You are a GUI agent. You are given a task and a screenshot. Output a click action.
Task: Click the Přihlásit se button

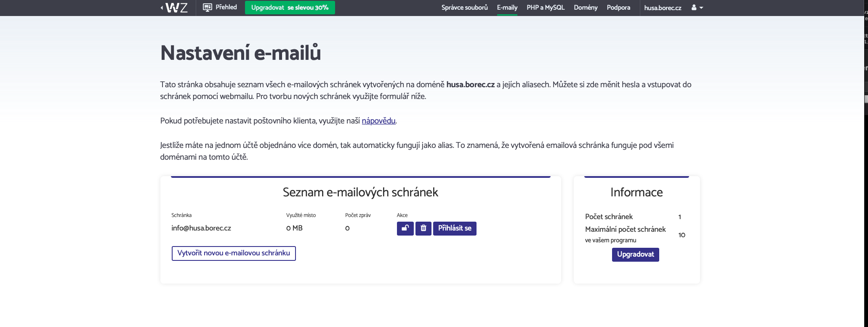tap(455, 228)
